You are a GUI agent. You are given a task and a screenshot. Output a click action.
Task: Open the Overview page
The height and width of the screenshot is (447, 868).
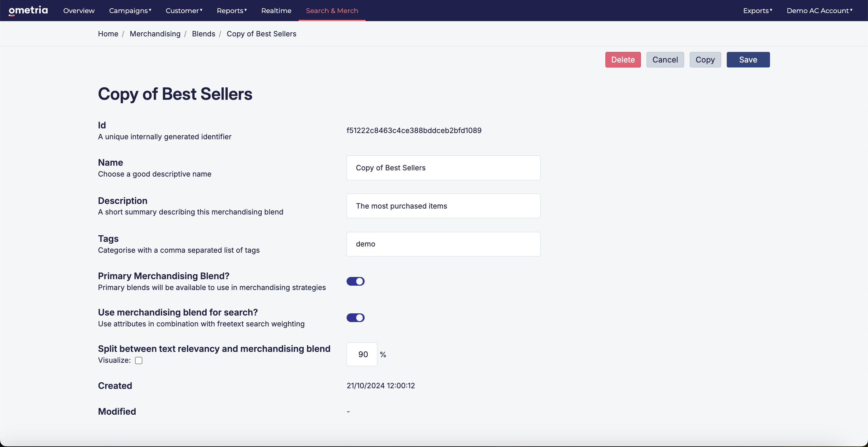pyautogui.click(x=79, y=11)
